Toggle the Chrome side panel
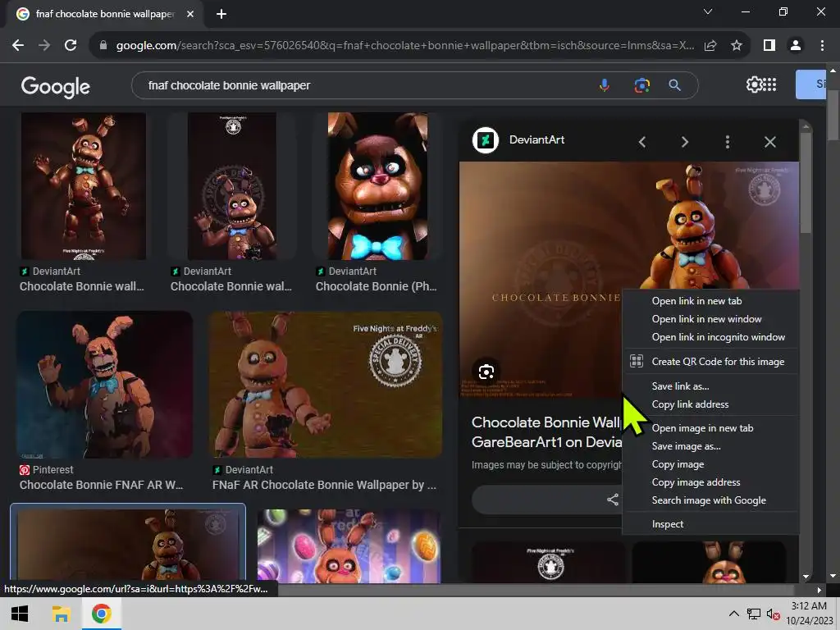 [769, 46]
